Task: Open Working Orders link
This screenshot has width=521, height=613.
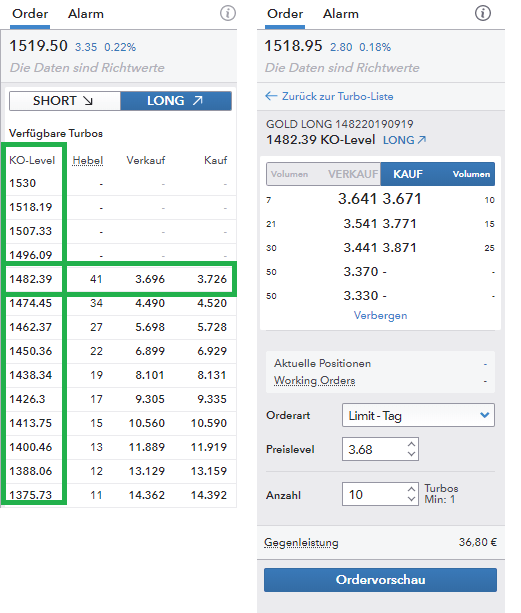Action: pyautogui.click(x=315, y=380)
